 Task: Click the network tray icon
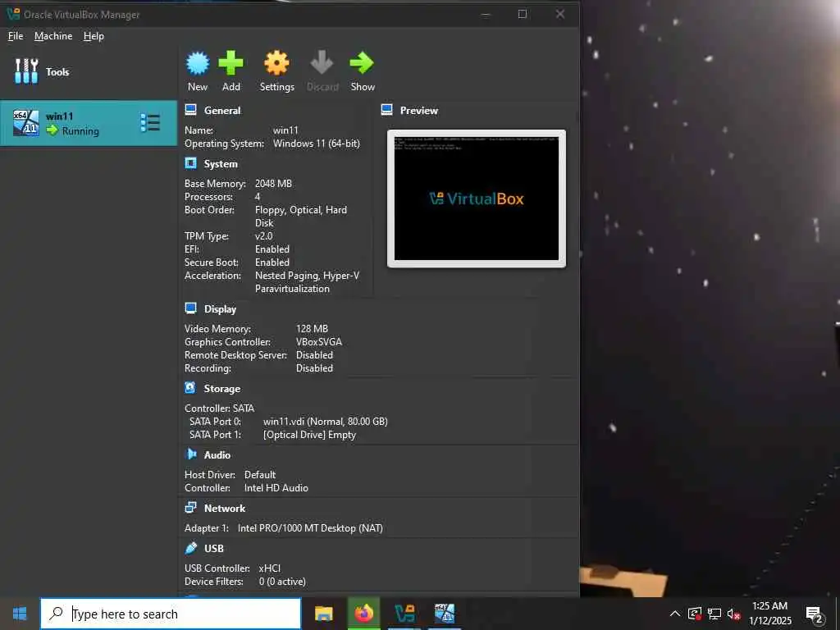(714, 614)
